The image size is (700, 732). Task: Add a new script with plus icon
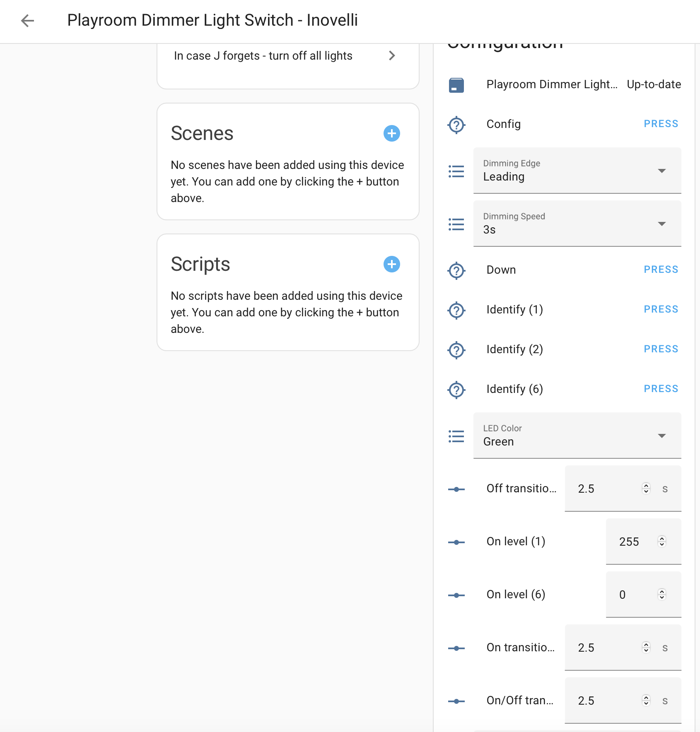[x=391, y=264]
